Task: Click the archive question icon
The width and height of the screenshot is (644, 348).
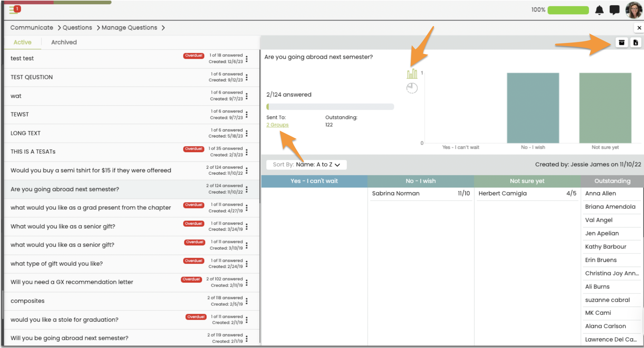Action: click(621, 43)
